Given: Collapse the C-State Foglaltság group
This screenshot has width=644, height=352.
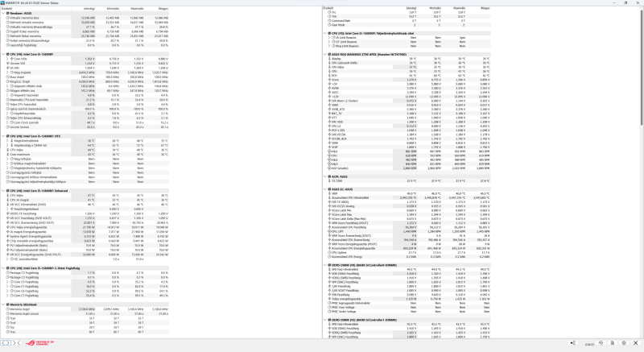Looking at the screenshot, I should (3, 268).
